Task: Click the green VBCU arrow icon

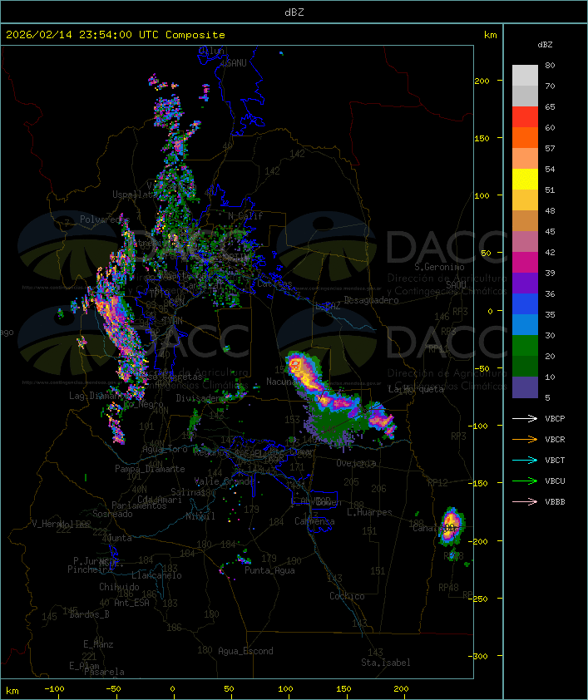Action: coord(525,481)
